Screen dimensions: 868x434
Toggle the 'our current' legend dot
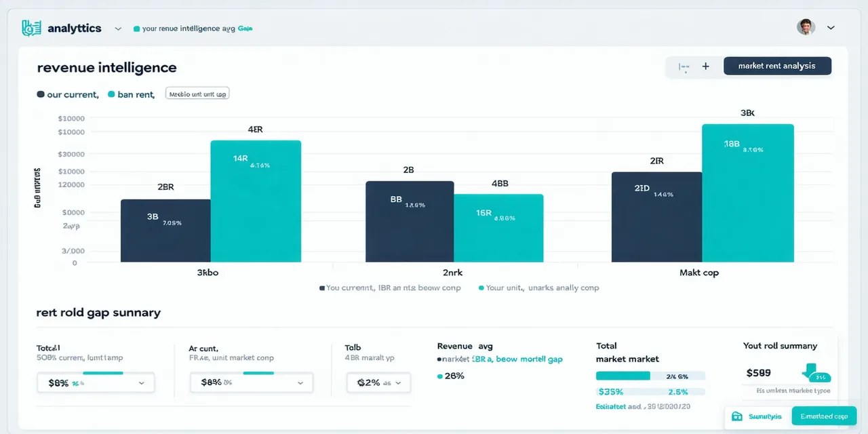[x=41, y=95]
